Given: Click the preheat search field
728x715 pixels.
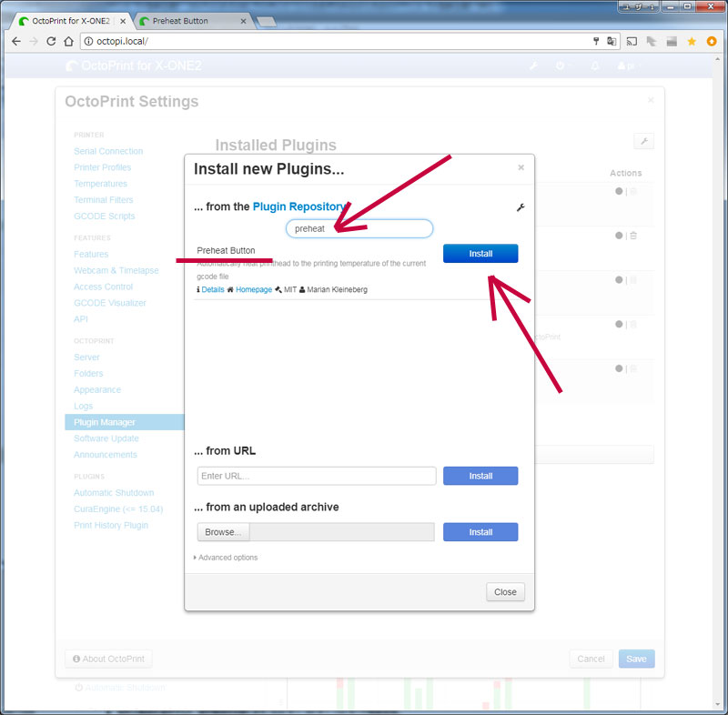Looking at the screenshot, I should click(x=359, y=228).
